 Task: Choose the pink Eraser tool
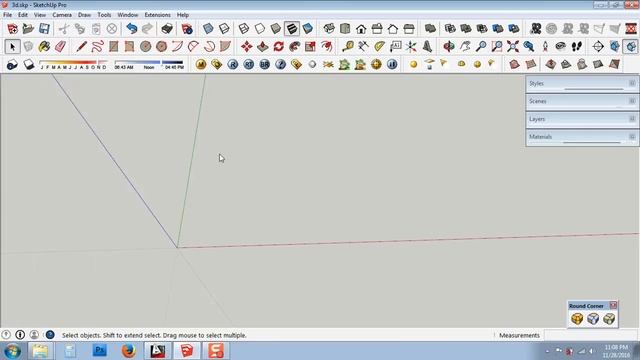tap(60, 47)
